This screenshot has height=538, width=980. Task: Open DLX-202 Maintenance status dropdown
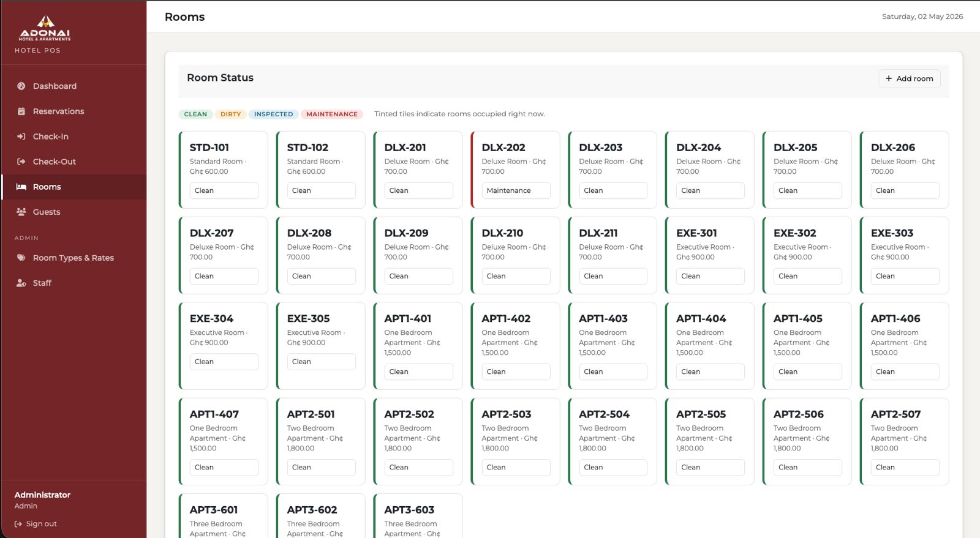click(x=516, y=190)
